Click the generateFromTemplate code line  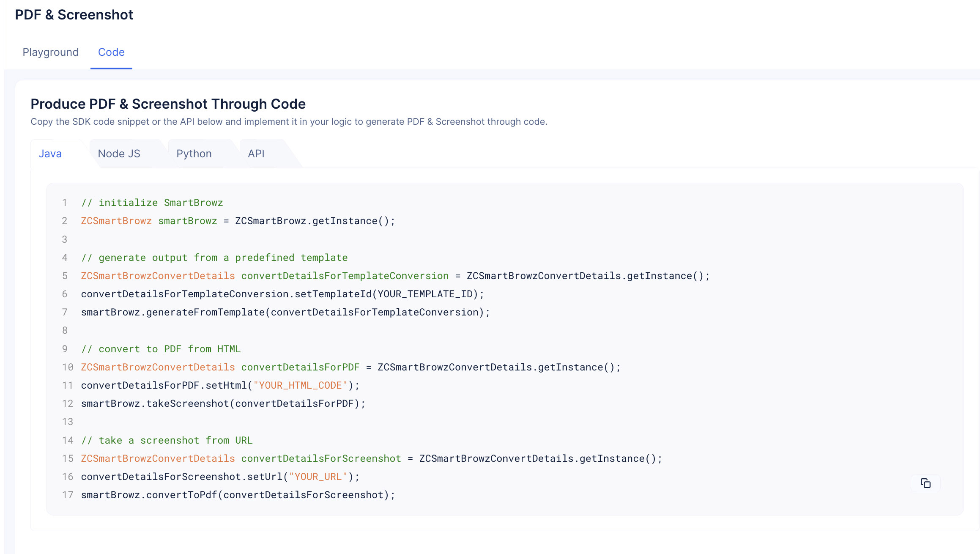coord(285,312)
